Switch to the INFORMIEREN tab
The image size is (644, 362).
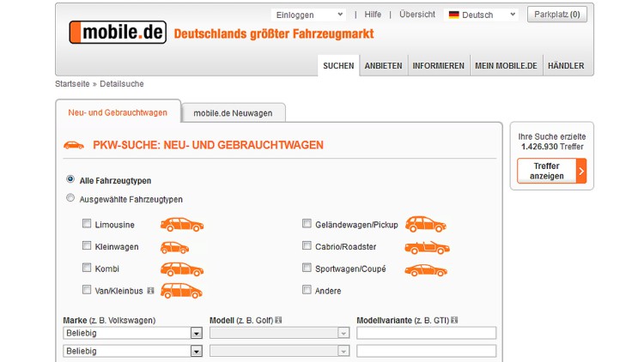point(438,66)
